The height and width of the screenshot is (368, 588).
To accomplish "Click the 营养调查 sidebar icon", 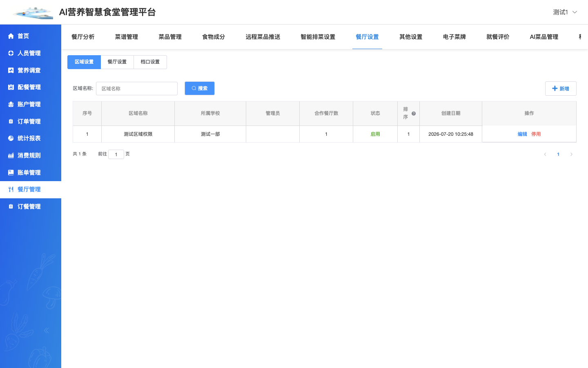I will (x=11, y=70).
